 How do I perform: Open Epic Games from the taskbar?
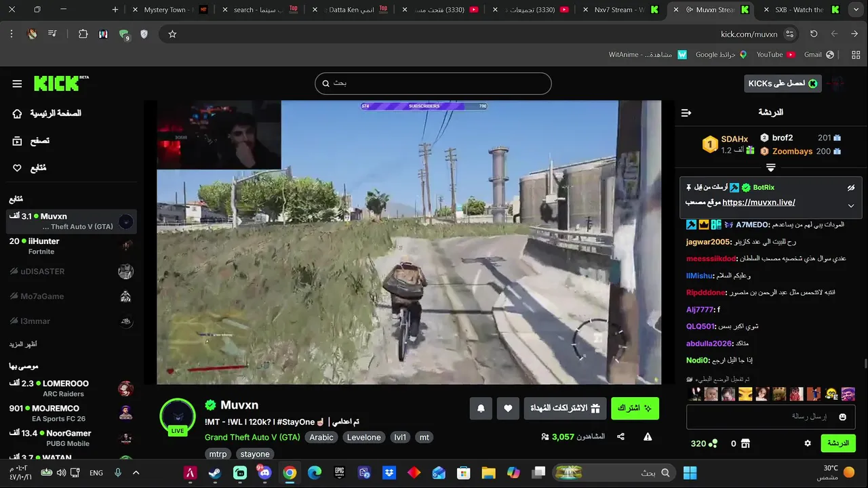340,472
